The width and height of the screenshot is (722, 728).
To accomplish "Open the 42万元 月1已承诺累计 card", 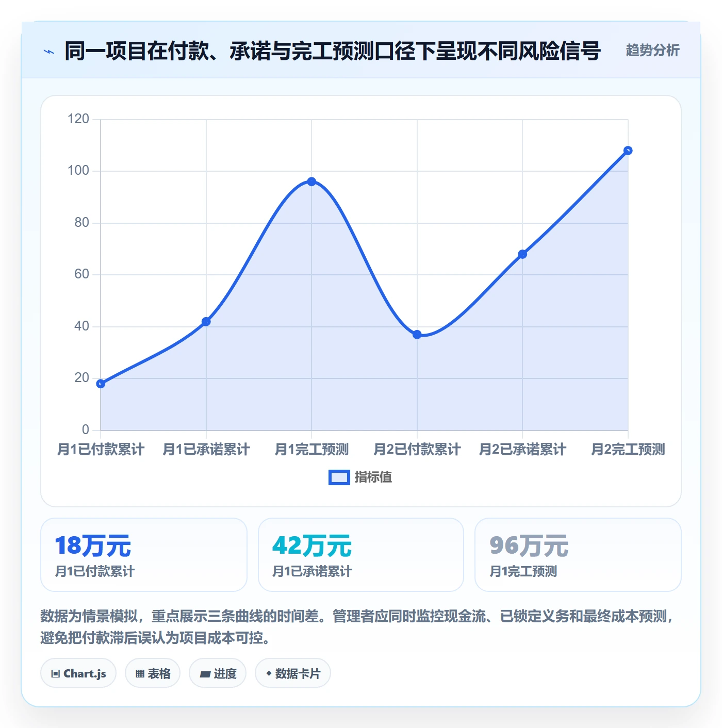I will point(361,555).
